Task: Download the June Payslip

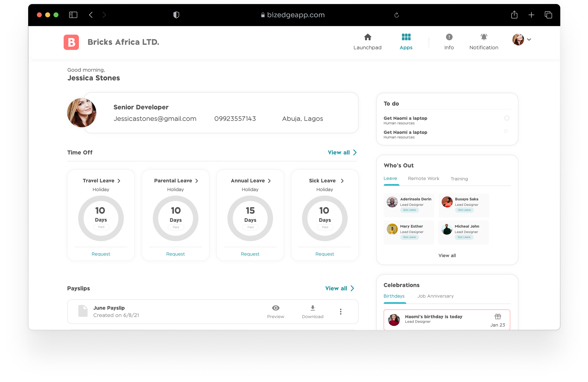Action: coord(313,308)
